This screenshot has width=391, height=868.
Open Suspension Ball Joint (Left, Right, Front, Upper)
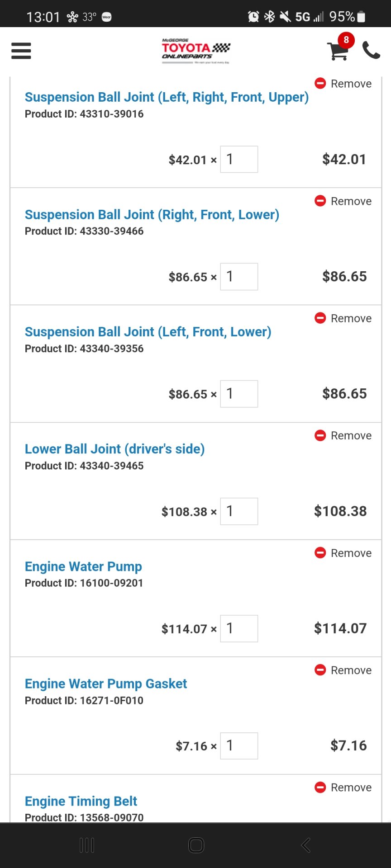(x=167, y=97)
